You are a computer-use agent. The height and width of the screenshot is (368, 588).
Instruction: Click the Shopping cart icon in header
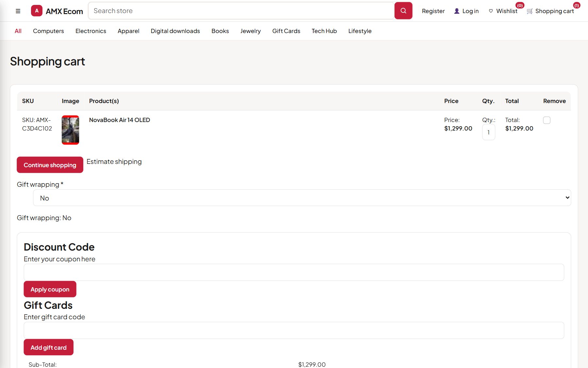(530, 11)
